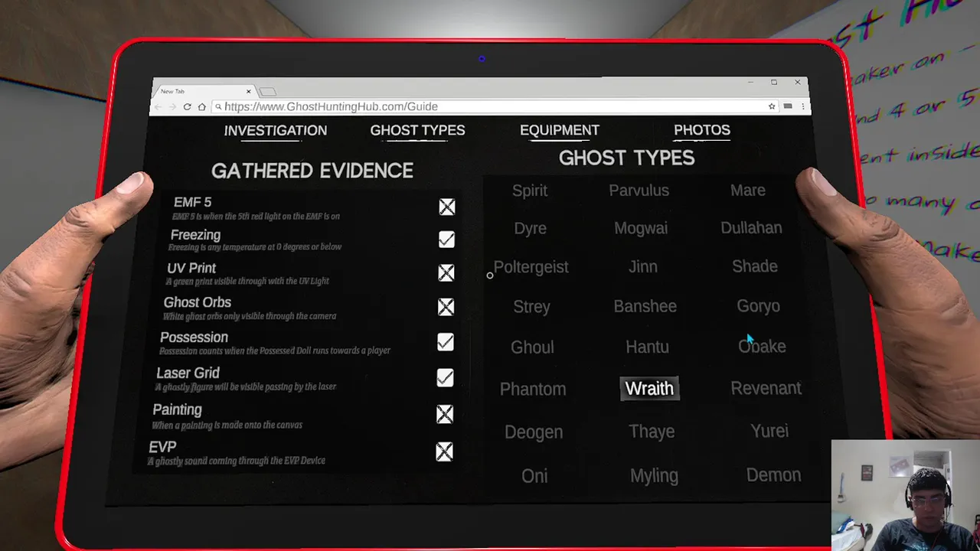Click the search magnifier in address bar
The image size is (980, 551).
tap(218, 106)
